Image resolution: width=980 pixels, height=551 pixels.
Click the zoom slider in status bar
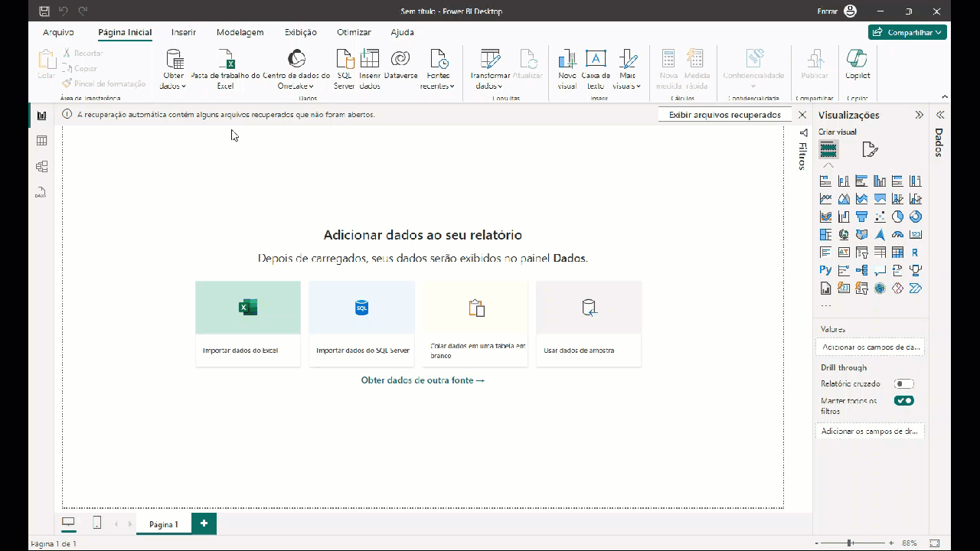(854, 543)
